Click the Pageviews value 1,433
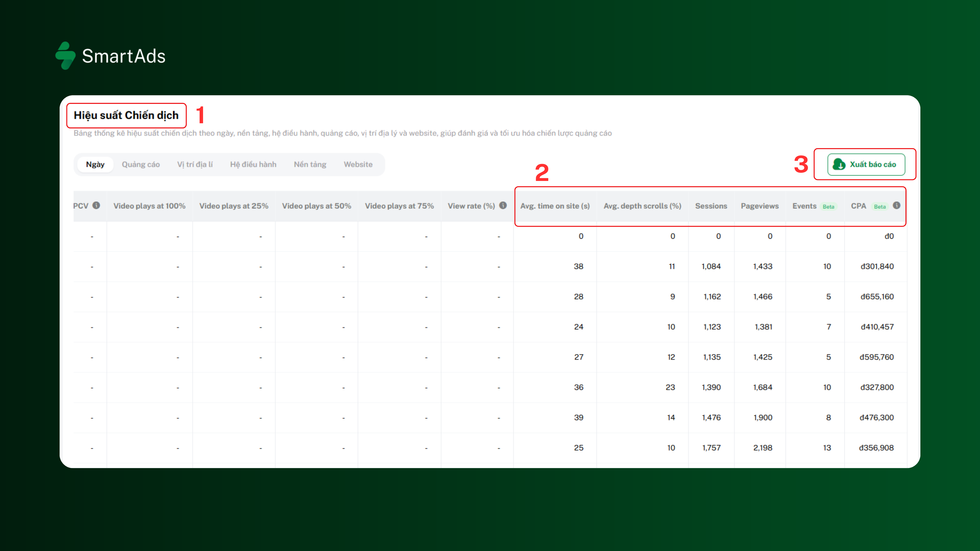 763,266
